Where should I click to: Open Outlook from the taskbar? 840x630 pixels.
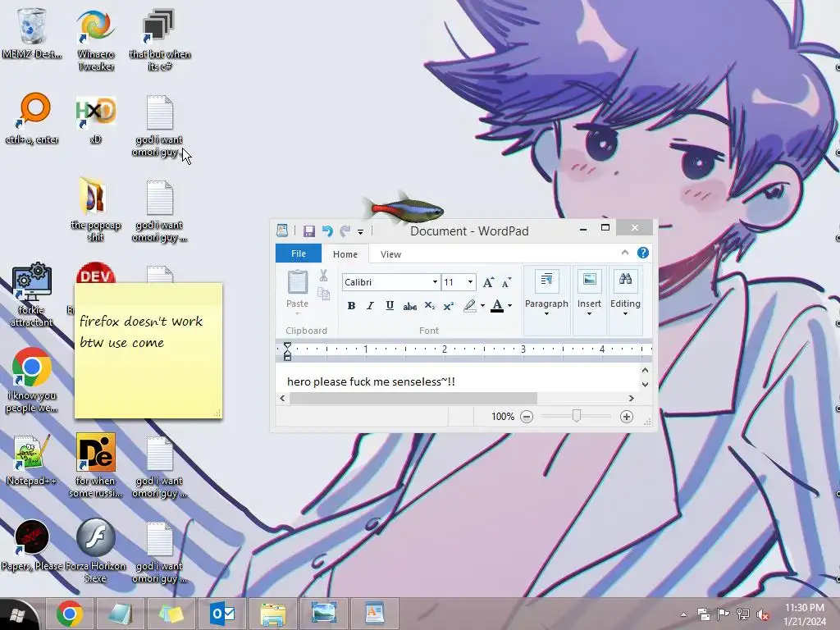pos(222,614)
